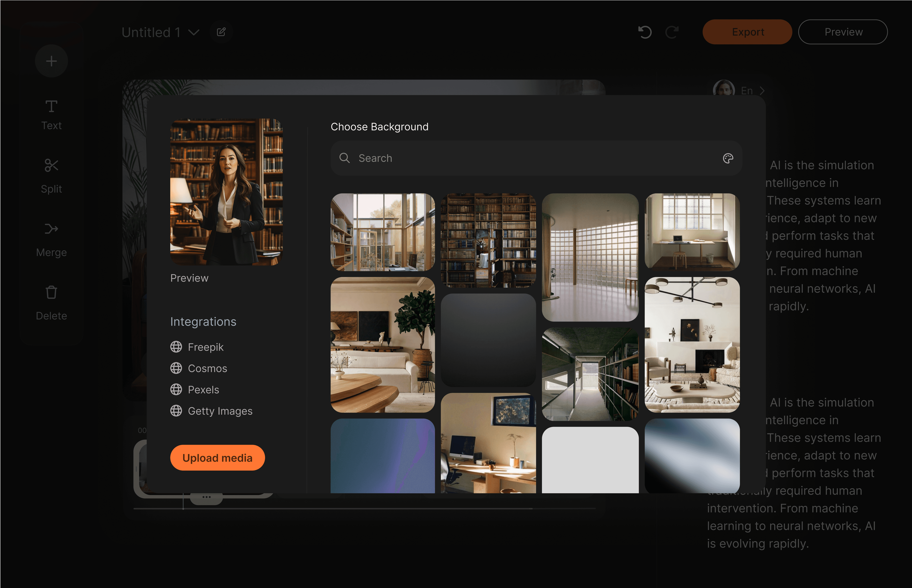Open the color palette icon in search bar

tap(728, 158)
